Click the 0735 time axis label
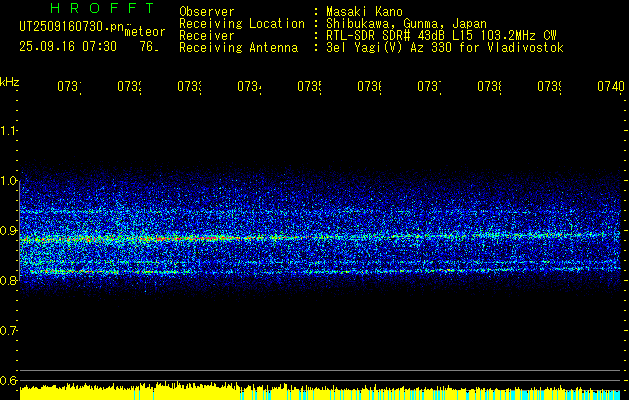This screenshot has width=629, height=400. [x=309, y=86]
